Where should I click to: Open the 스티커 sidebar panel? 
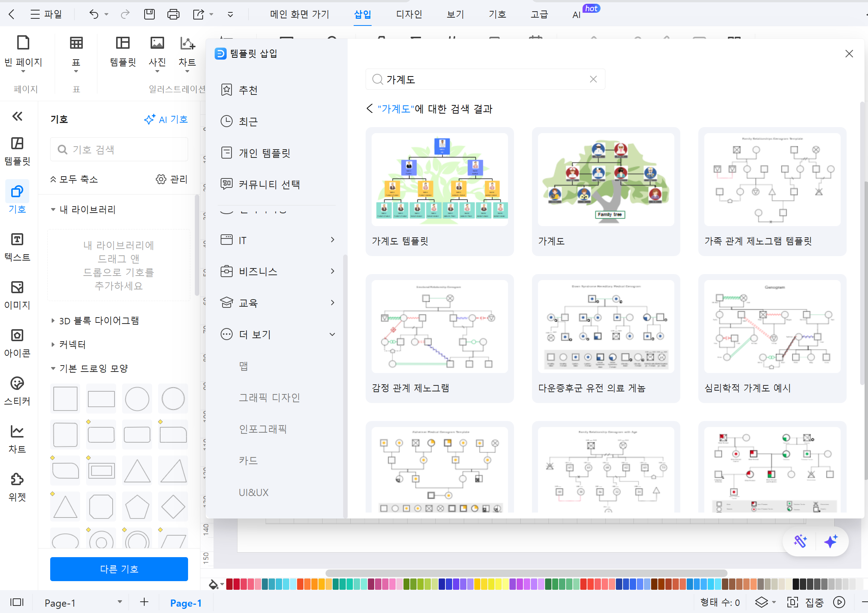[x=17, y=392]
